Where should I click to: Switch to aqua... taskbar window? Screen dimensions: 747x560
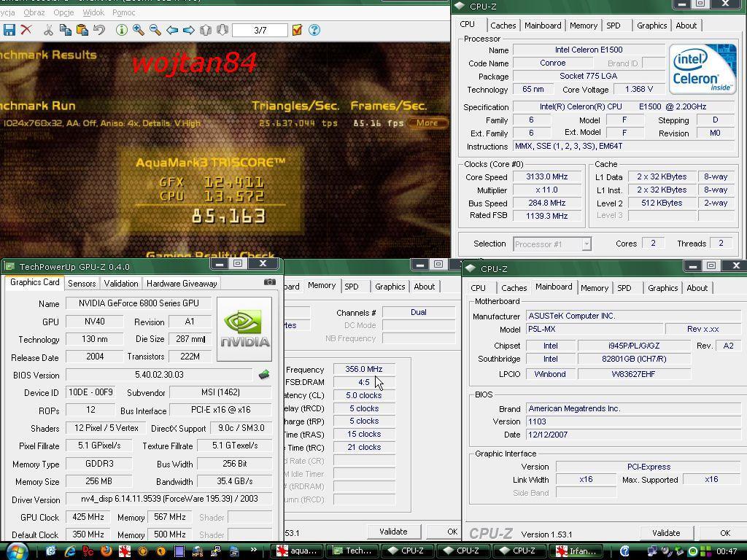tap(298, 551)
